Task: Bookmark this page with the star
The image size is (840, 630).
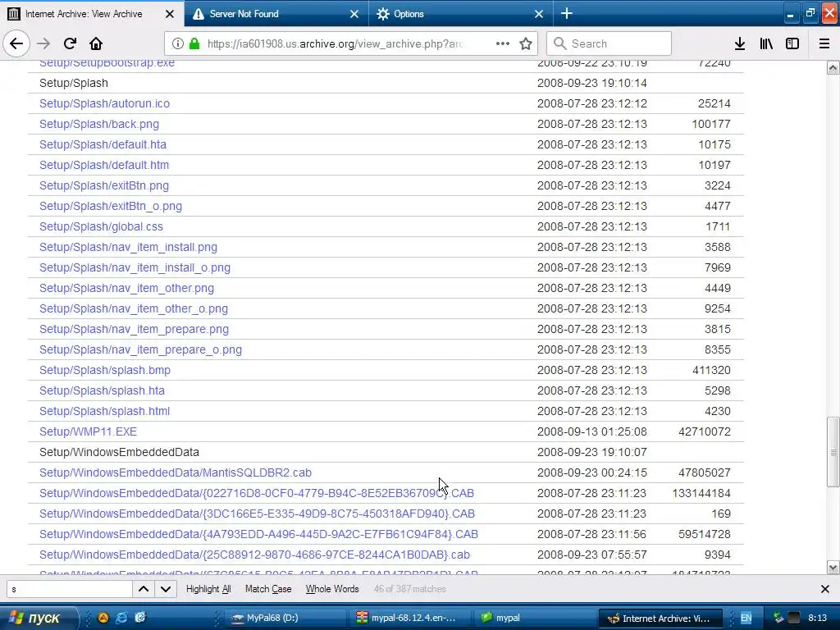Action: (x=526, y=43)
